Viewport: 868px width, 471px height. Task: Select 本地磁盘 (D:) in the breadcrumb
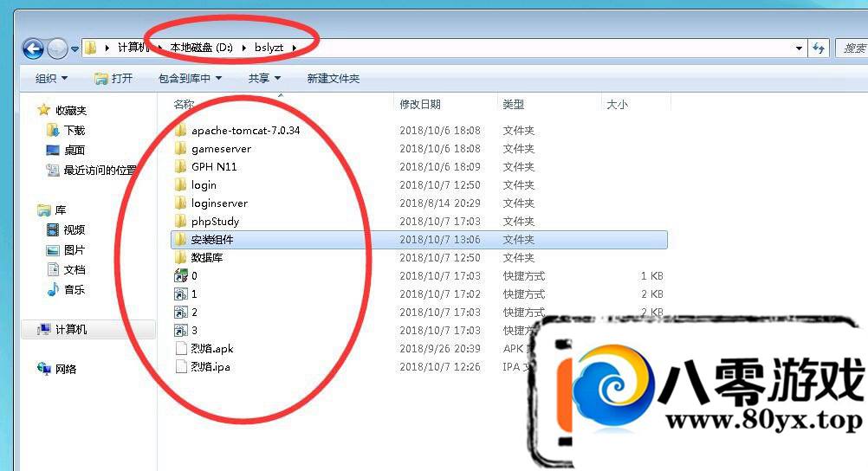coord(202,48)
